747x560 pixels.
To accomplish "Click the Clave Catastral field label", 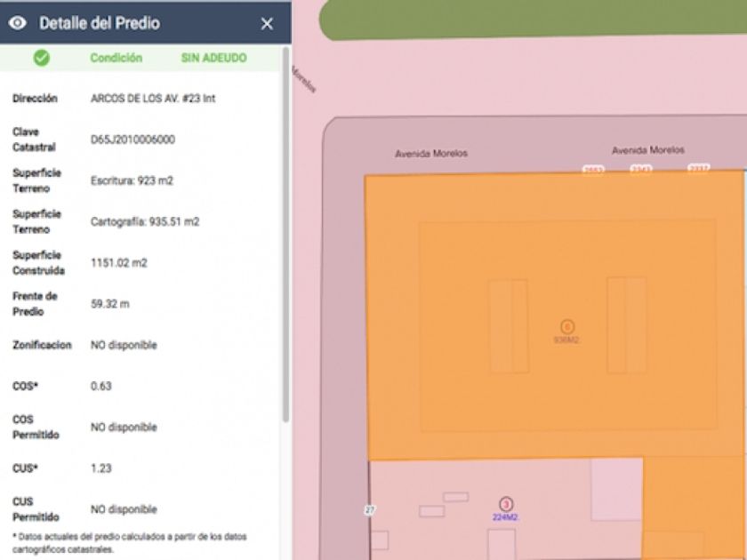I will (34, 140).
